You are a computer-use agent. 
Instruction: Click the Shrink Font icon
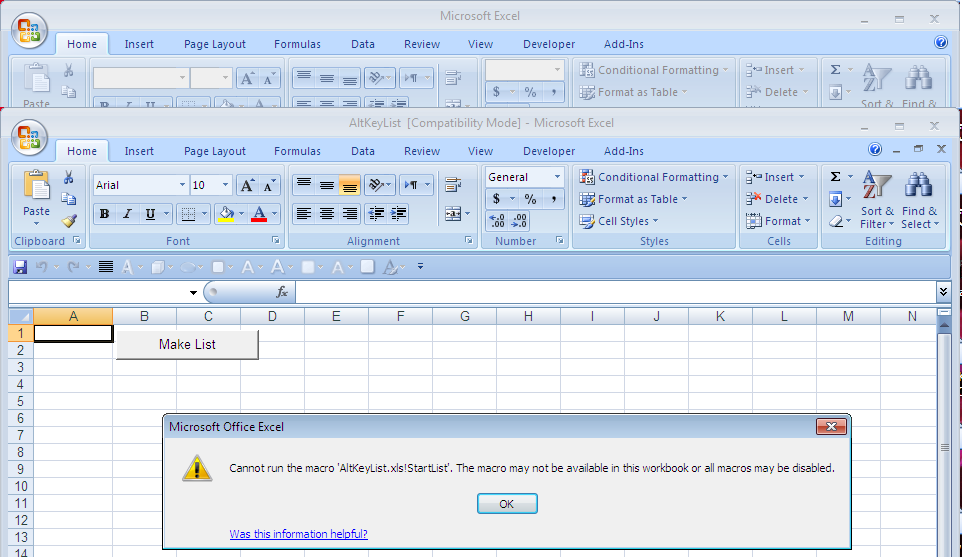269,185
